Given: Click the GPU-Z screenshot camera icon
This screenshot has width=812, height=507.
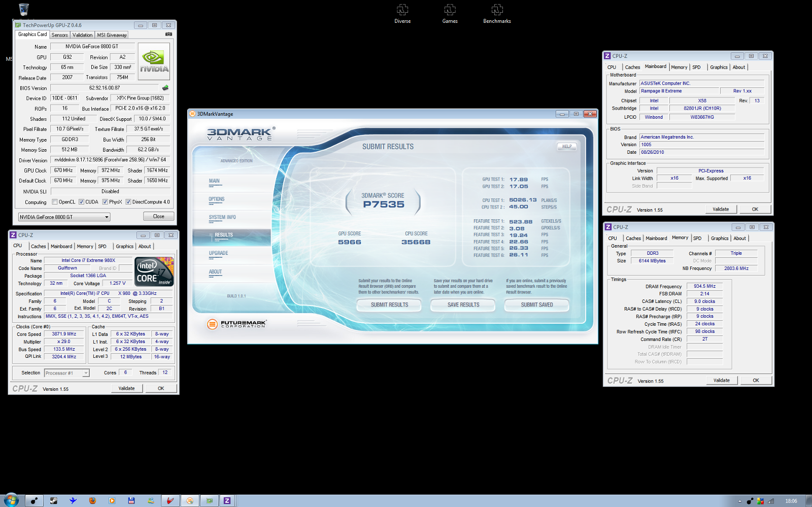Looking at the screenshot, I should pos(168,35).
